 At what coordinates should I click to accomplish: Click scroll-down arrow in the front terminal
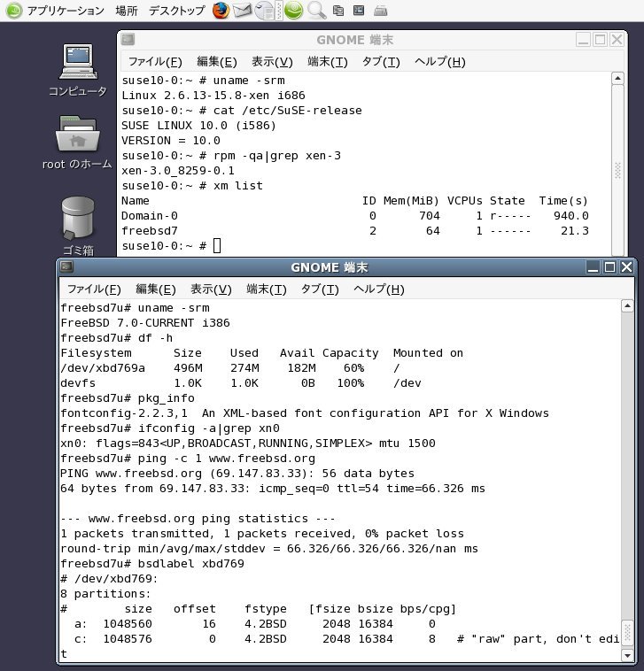tap(627, 655)
